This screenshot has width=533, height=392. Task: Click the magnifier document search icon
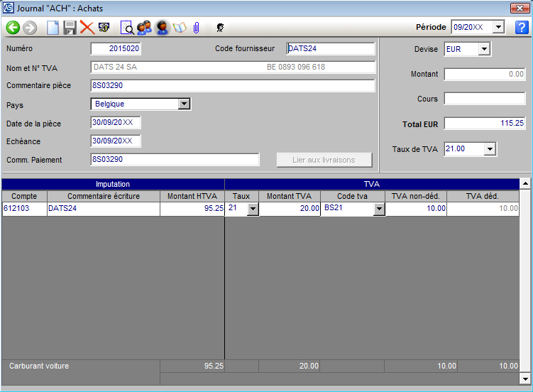[x=127, y=28]
